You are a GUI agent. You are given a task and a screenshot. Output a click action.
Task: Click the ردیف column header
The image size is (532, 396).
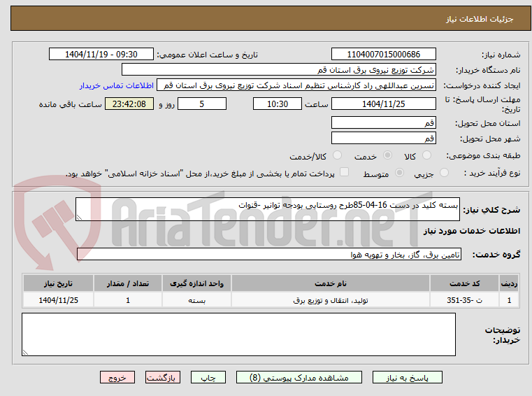pos(509,283)
